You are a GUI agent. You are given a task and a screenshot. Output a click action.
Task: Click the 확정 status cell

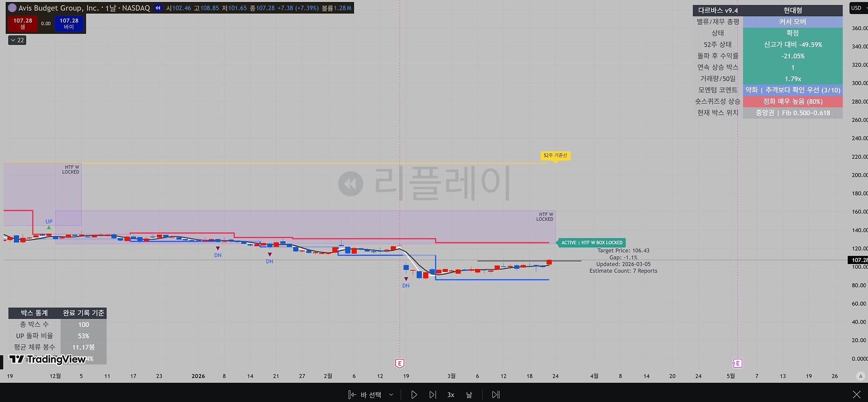pyautogui.click(x=793, y=33)
